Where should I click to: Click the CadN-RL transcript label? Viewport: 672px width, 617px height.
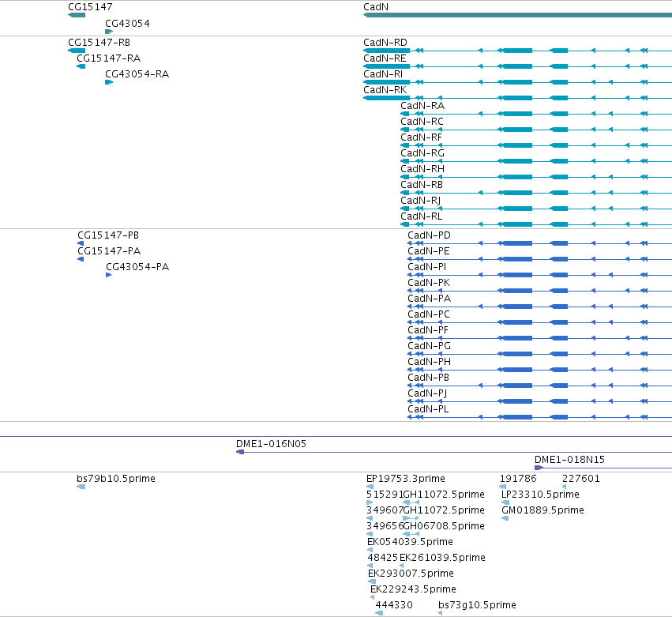[x=422, y=217]
